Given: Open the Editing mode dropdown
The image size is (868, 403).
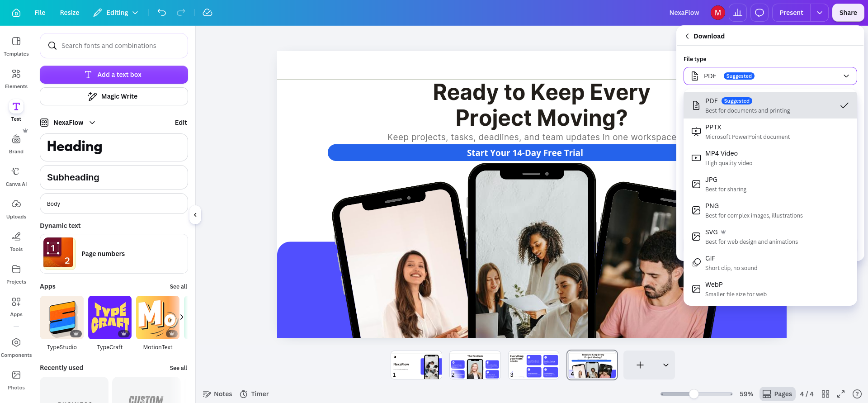Looking at the screenshot, I should tap(116, 13).
